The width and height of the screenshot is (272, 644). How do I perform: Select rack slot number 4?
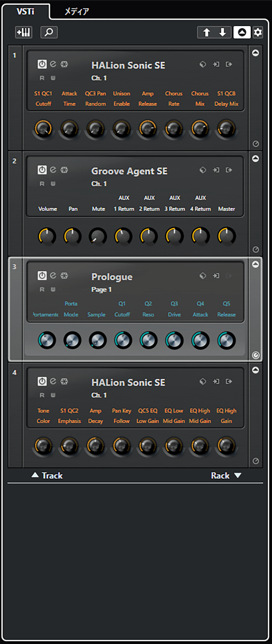15,372
